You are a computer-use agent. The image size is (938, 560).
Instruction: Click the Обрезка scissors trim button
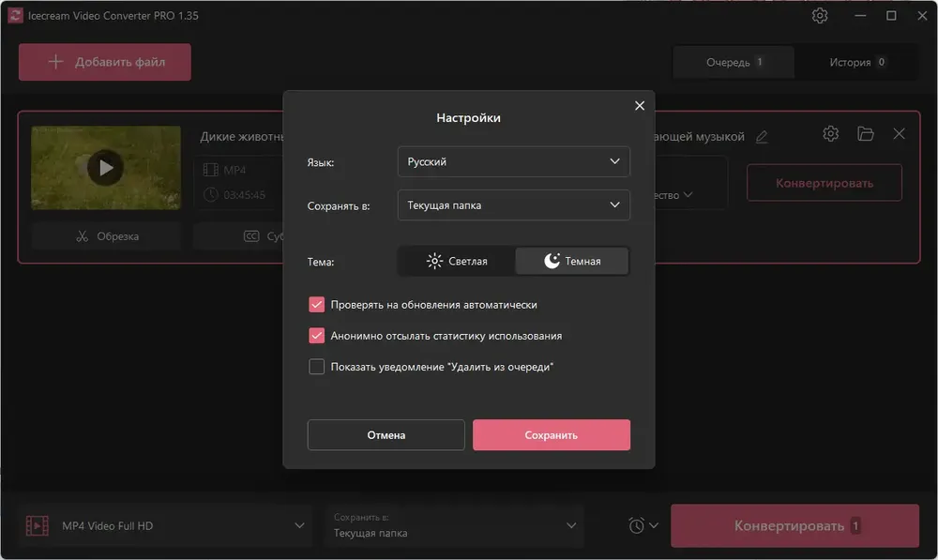pos(107,236)
